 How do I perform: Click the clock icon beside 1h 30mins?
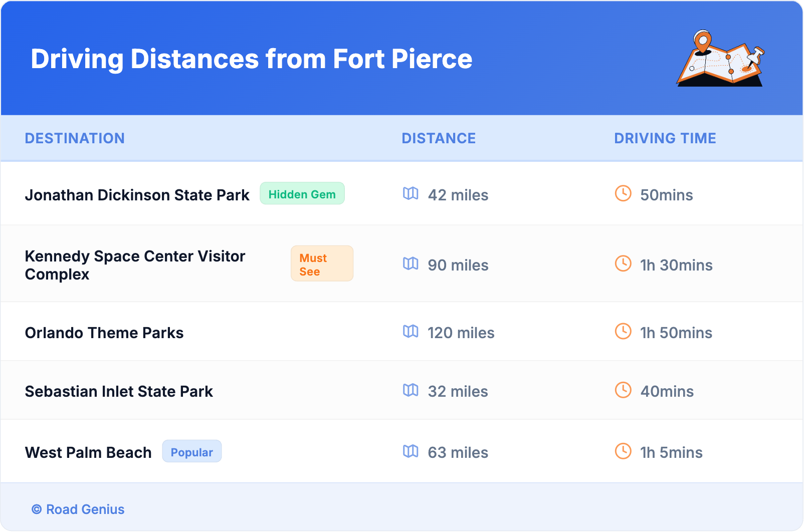click(x=623, y=263)
